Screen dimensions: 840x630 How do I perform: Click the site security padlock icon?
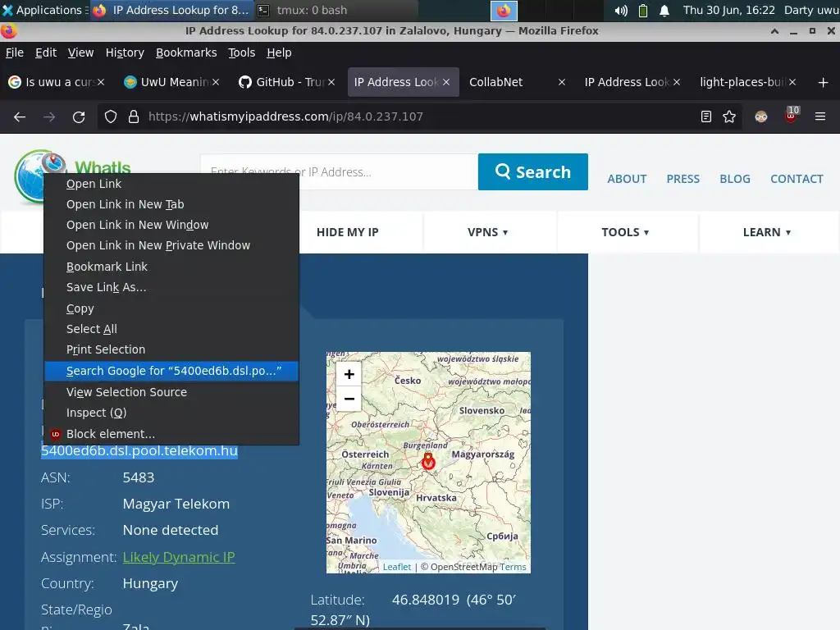pyautogui.click(x=134, y=116)
